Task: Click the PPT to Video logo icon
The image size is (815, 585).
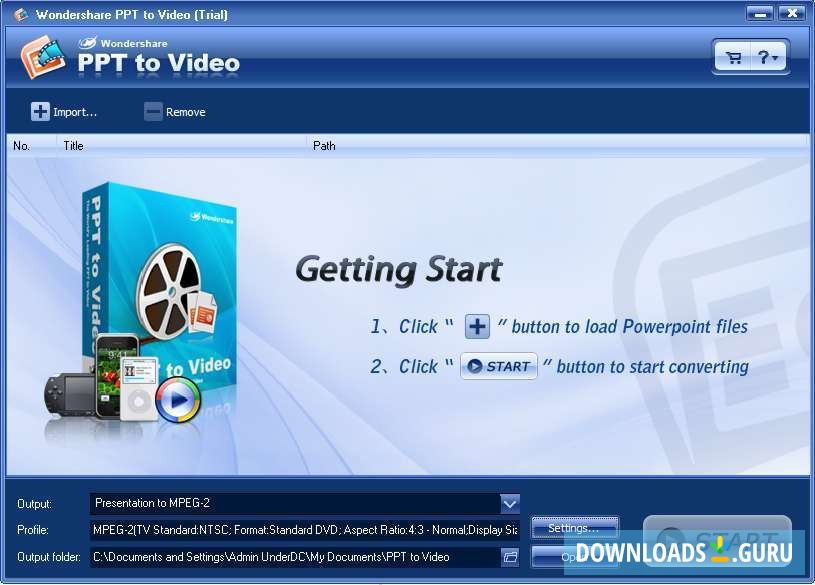Action: [x=43, y=57]
